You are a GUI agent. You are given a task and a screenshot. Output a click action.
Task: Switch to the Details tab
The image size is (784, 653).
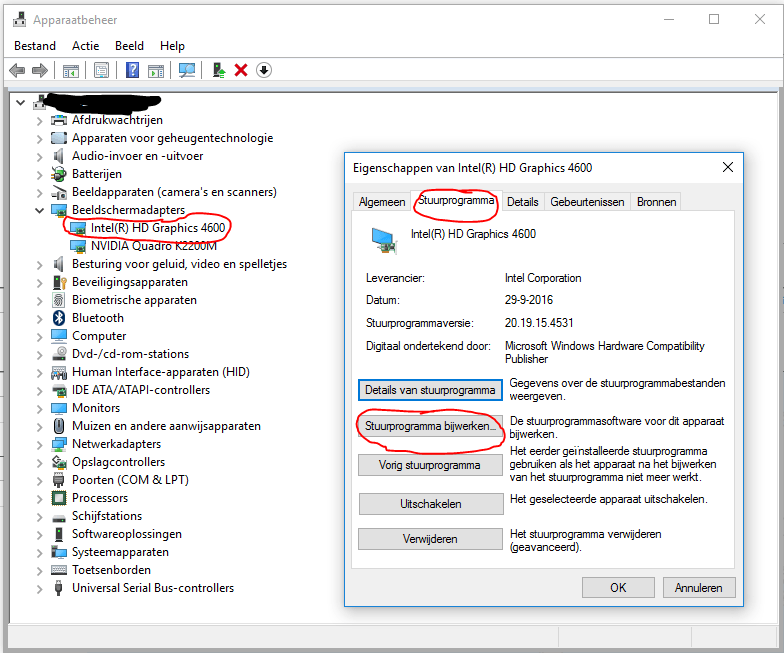522,202
